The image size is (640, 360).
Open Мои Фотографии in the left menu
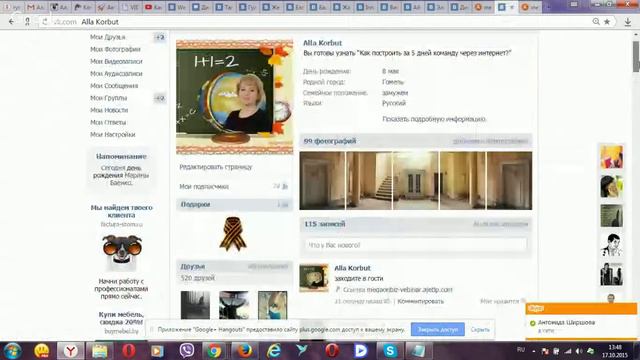[x=116, y=49]
